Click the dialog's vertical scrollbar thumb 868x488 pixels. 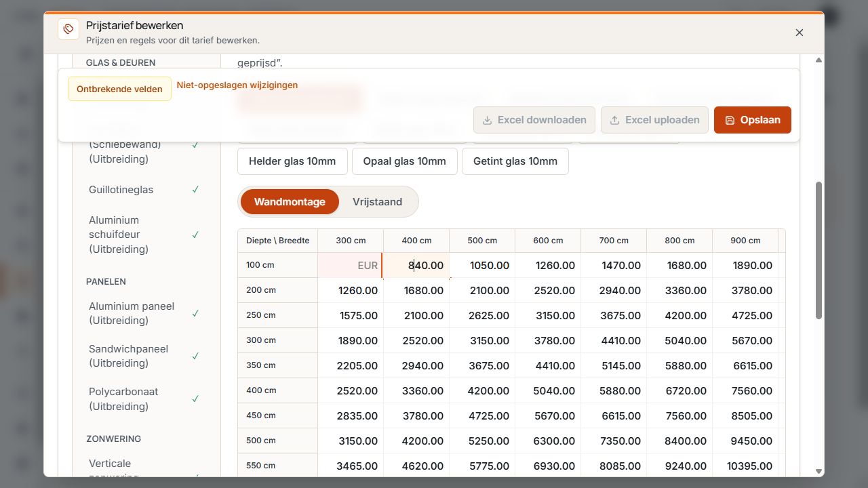tap(818, 250)
